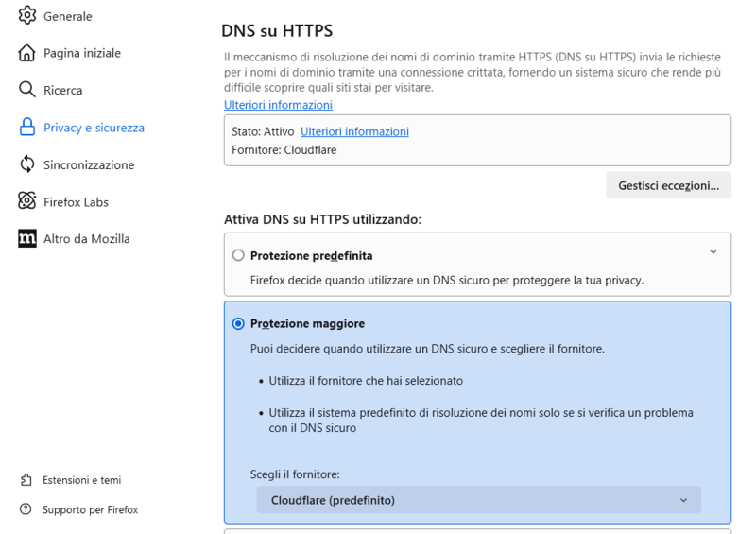756x534 pixels.
Task: Open Ulteriori informazioni link below the description
Action: (278, 105)
